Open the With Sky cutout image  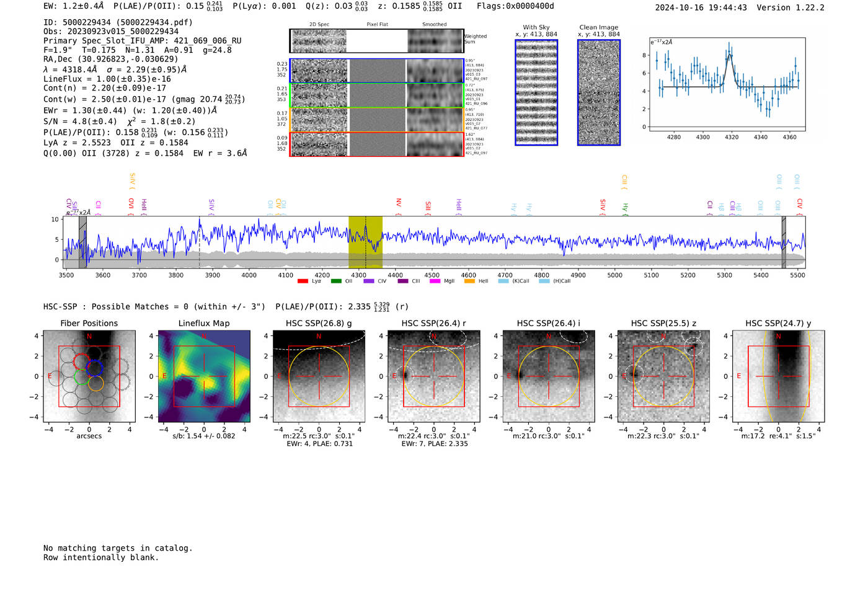tap(536, 92)
